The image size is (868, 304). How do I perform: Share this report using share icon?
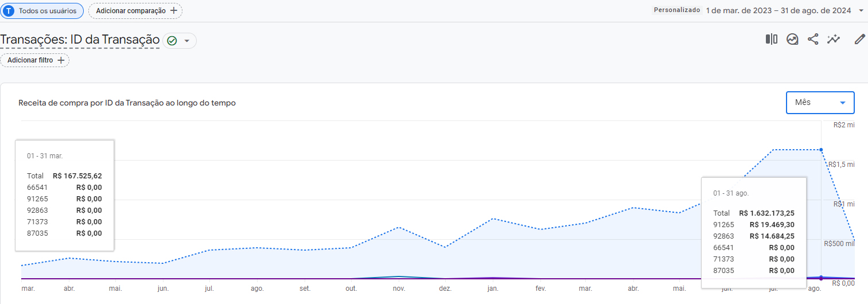[813, 39]
